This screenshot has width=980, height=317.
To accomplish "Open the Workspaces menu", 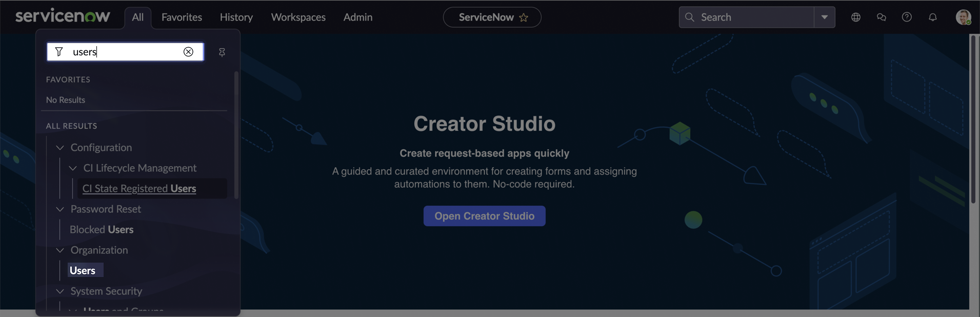I will (298, 17).
